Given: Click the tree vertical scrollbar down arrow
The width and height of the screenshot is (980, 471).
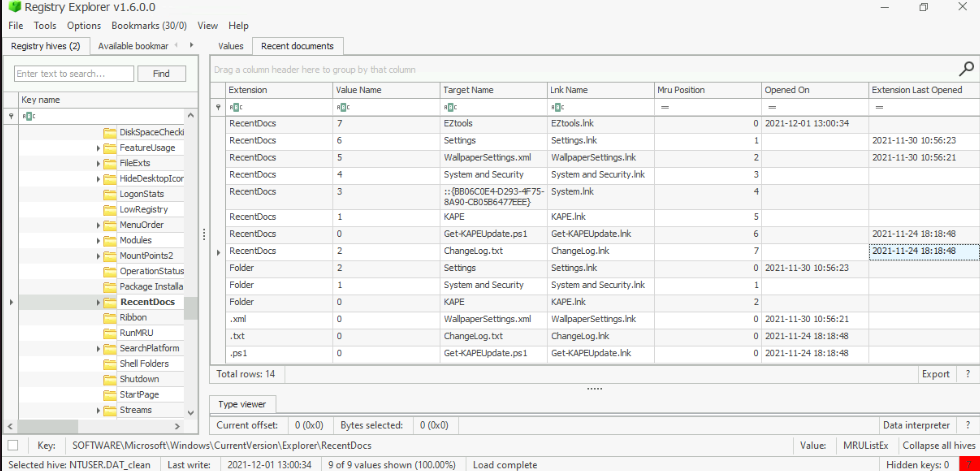Looking at the screenshot, I should coord(191,413).
